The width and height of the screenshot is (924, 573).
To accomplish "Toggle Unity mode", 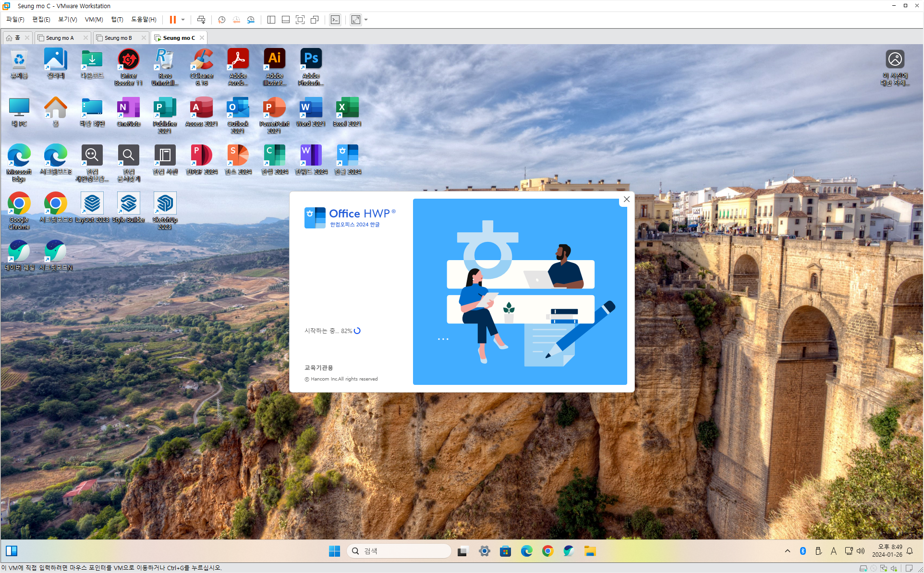I will tap(315, 20).
